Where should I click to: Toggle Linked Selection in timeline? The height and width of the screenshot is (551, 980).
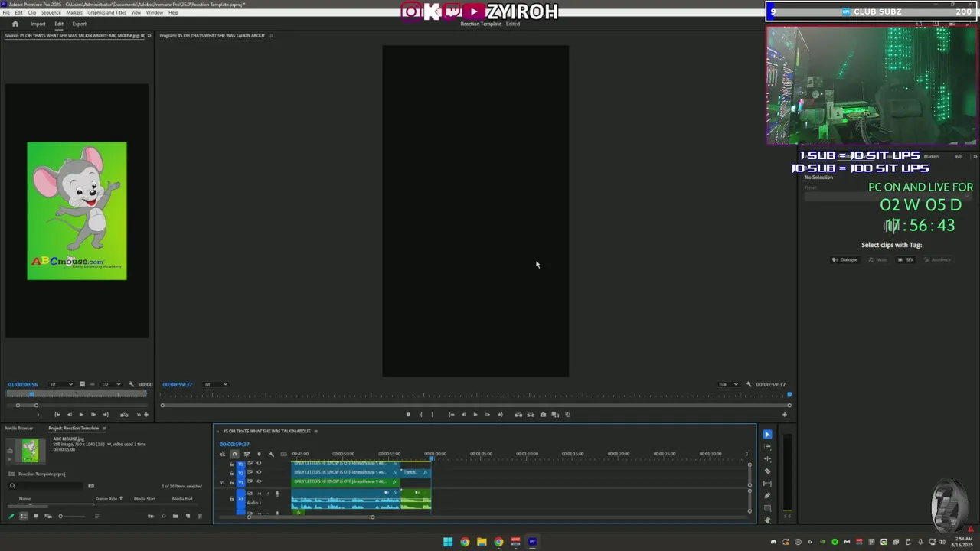[247, 454]
